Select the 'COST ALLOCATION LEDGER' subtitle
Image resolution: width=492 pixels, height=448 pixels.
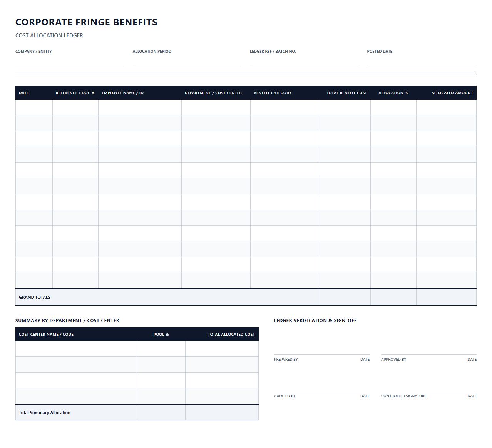pyautogui.click(x=49, y=35)
